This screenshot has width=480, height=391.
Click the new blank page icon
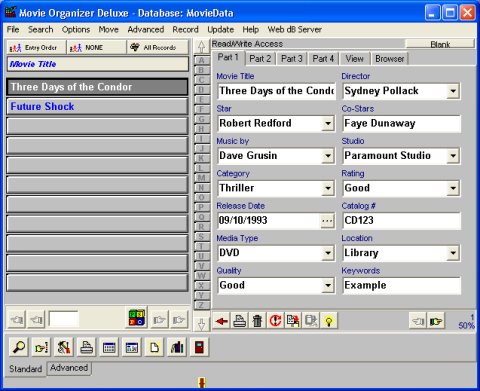154,347
